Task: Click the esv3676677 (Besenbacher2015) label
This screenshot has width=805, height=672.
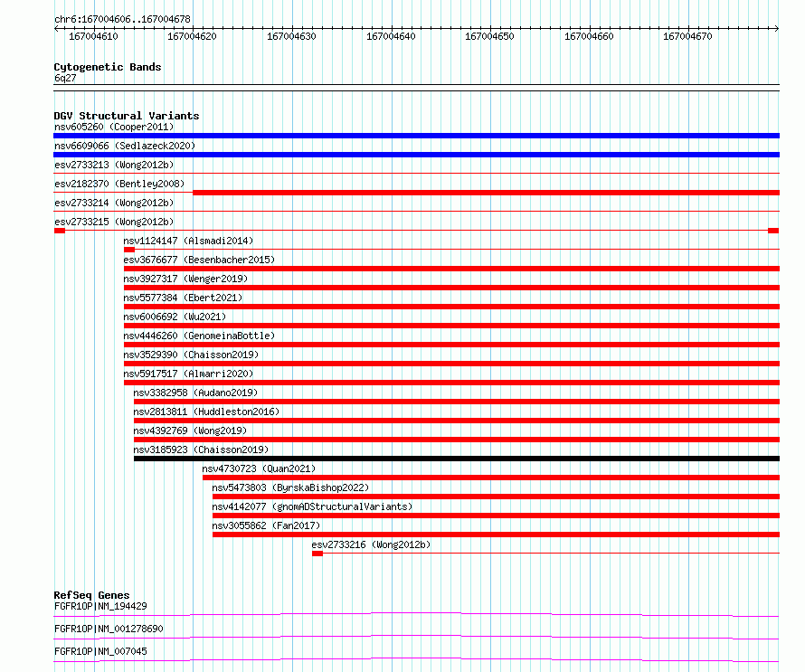Action: pos(199,260)
